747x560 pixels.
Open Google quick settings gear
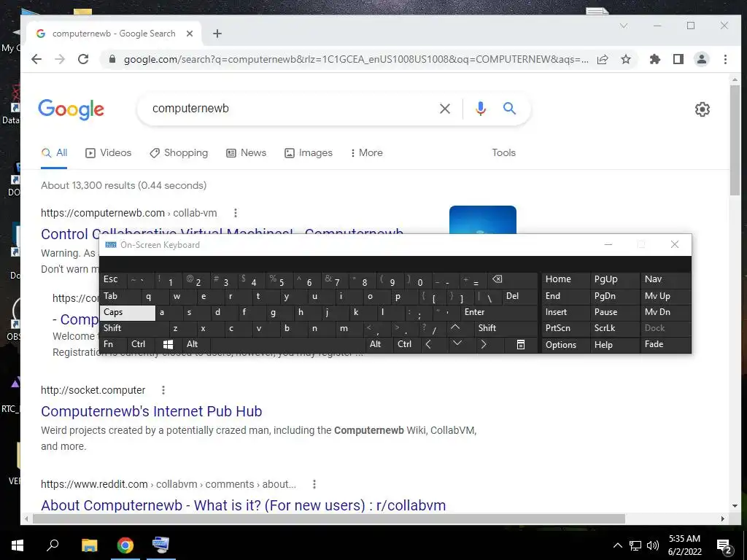(703, 109)
